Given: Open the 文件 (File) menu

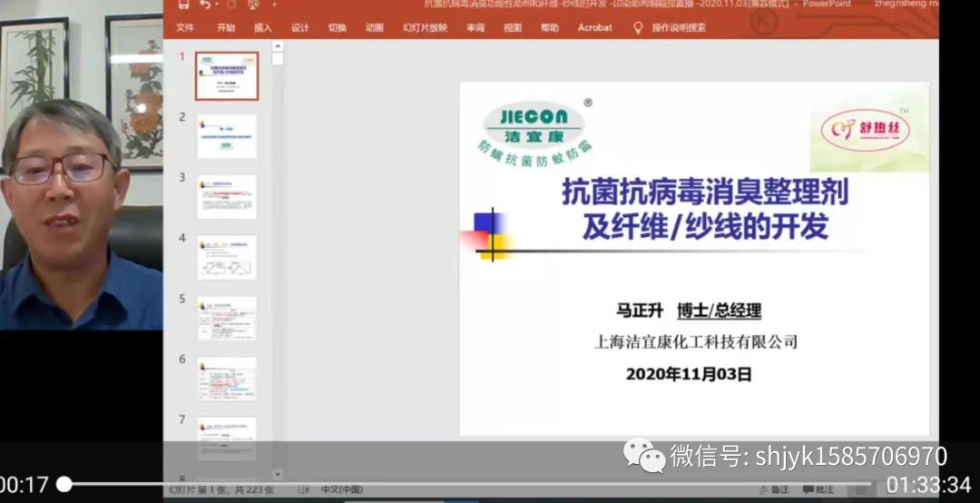Looking at the screenshot, I should pyautogui.click(x=184, y=27).
